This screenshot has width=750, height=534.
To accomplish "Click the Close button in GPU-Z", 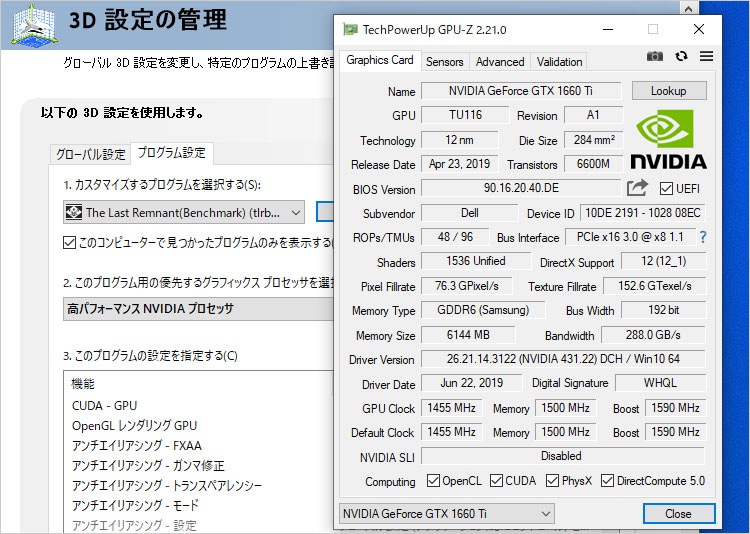I will pos(679,514).
